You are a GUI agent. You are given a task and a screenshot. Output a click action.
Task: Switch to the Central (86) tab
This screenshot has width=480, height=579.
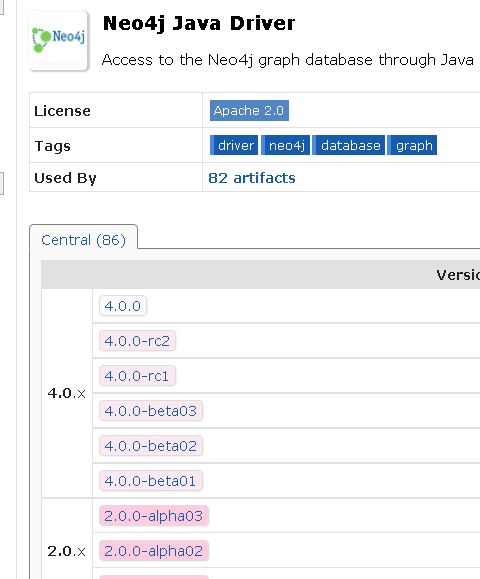(83, 240)
